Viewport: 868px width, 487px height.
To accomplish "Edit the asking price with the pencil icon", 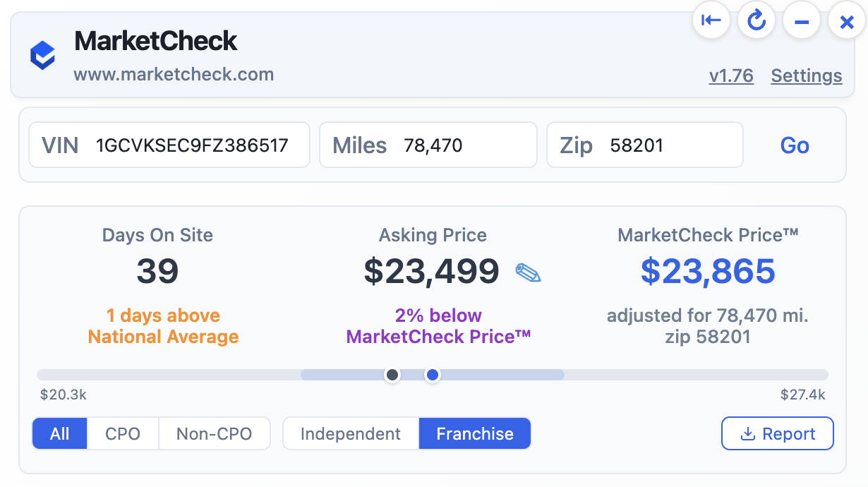I will click(529, 272).
